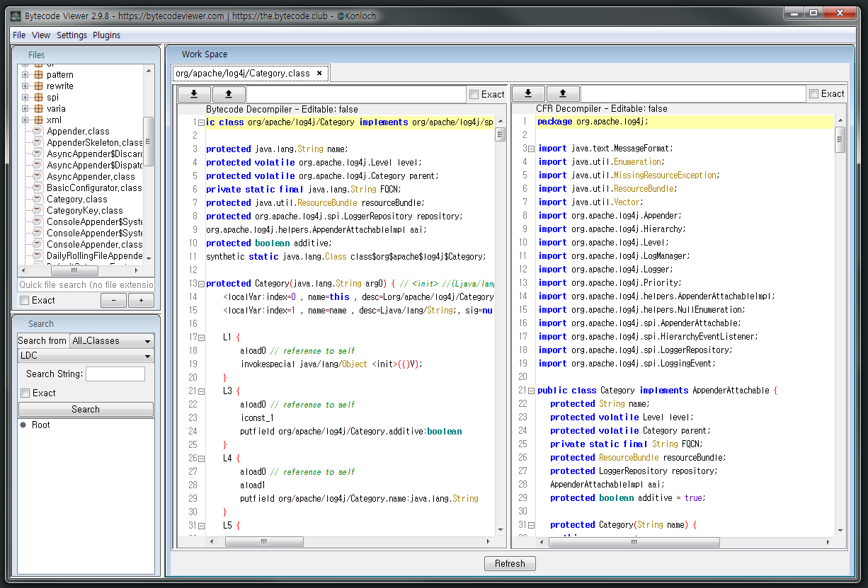Viewport: 868px width, 588px height.
Task: Close the org/apache/log4j/Category.class tab
Action: pos(319,73)
